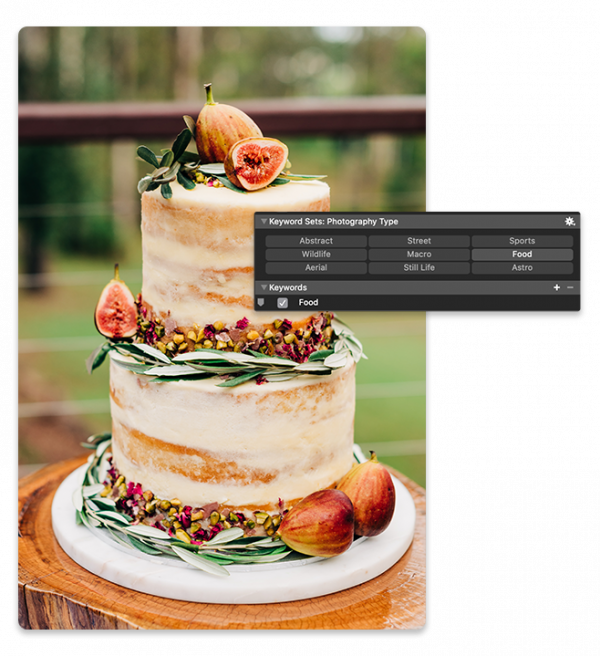Apply the Astro keyword

pyautogui.click(x=522, y=268)
